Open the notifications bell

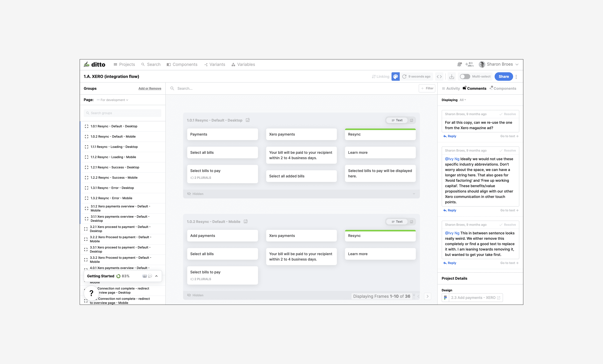click(459, 64)
